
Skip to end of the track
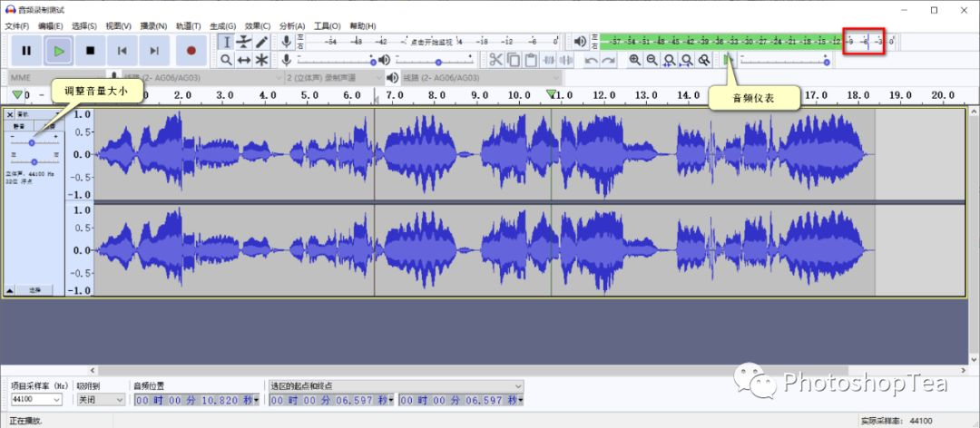pos(154,52)
